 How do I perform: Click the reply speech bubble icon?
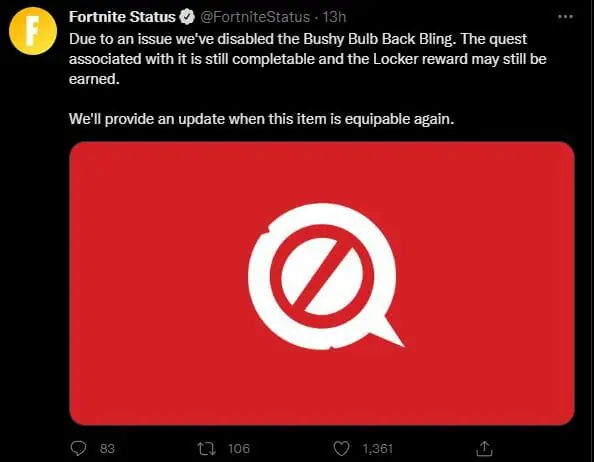pyautogui.click(x=78, y=448)
